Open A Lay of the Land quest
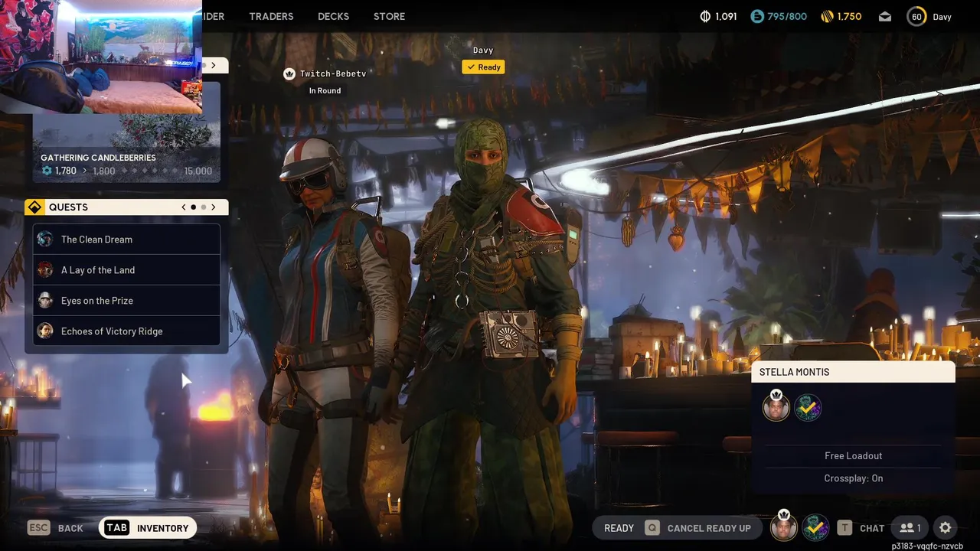The height and width of the screenshot is (551, 980). tap(126, 270)
